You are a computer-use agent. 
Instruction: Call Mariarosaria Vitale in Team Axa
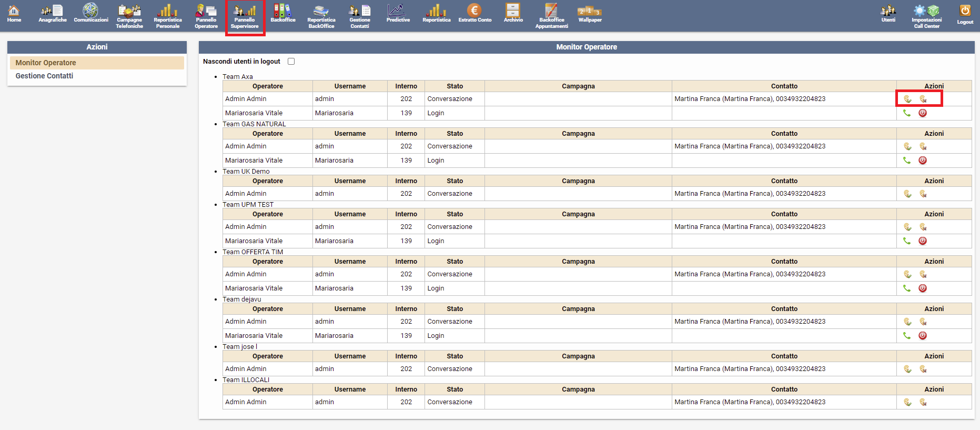point(907,113)
